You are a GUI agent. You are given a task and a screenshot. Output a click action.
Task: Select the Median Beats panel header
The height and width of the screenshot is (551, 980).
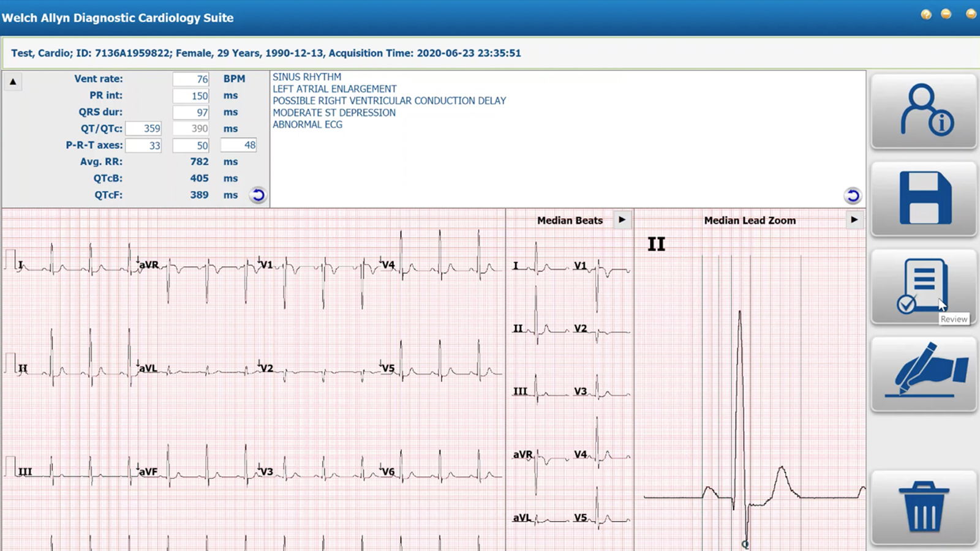point(570,220)
